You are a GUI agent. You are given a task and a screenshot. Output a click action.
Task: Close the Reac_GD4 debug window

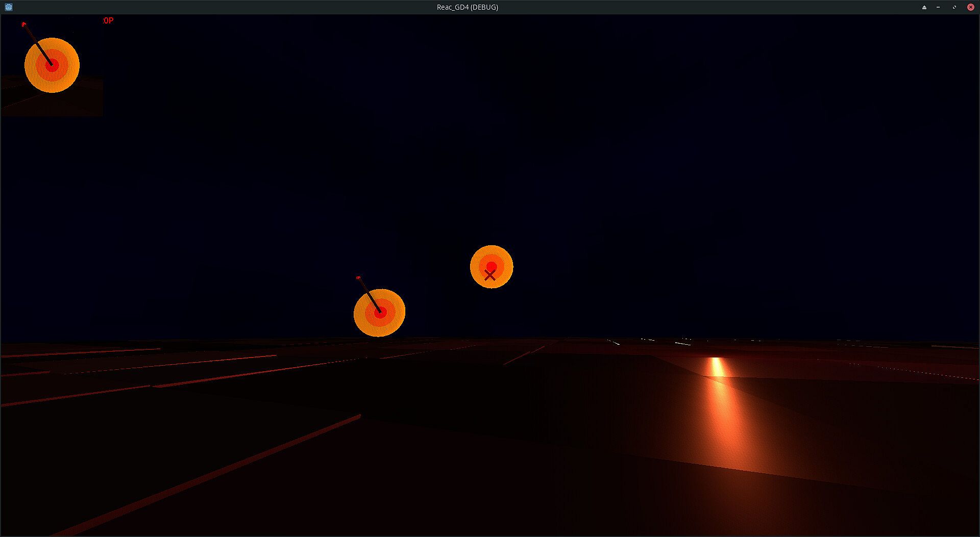click(x=970, y=7)
